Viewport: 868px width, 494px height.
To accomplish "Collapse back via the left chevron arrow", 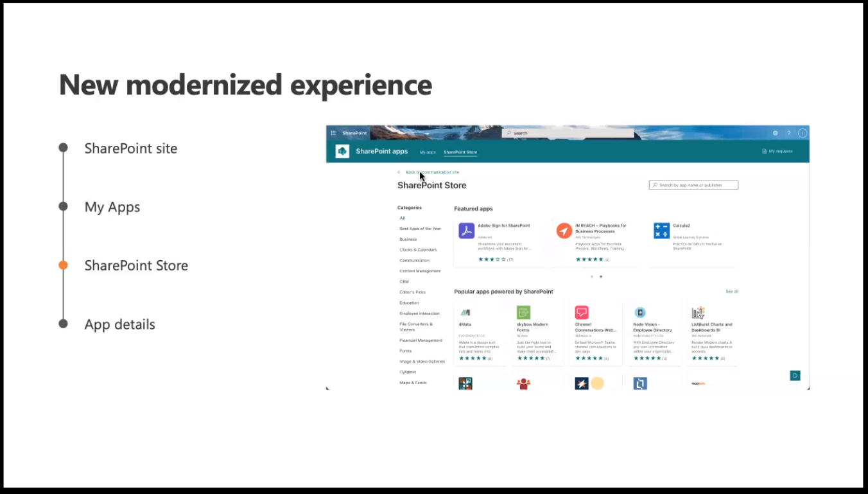I will tap(399, 172).
